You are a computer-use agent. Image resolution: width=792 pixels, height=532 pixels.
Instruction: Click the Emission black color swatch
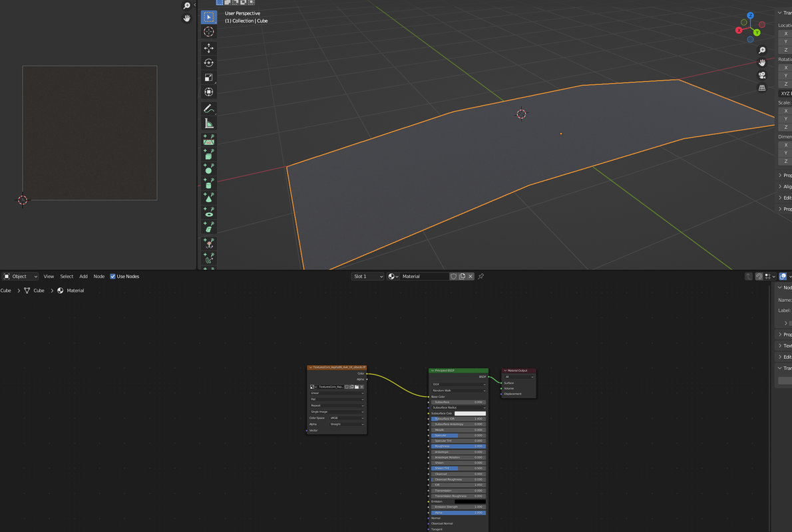(x=470, y=501)
